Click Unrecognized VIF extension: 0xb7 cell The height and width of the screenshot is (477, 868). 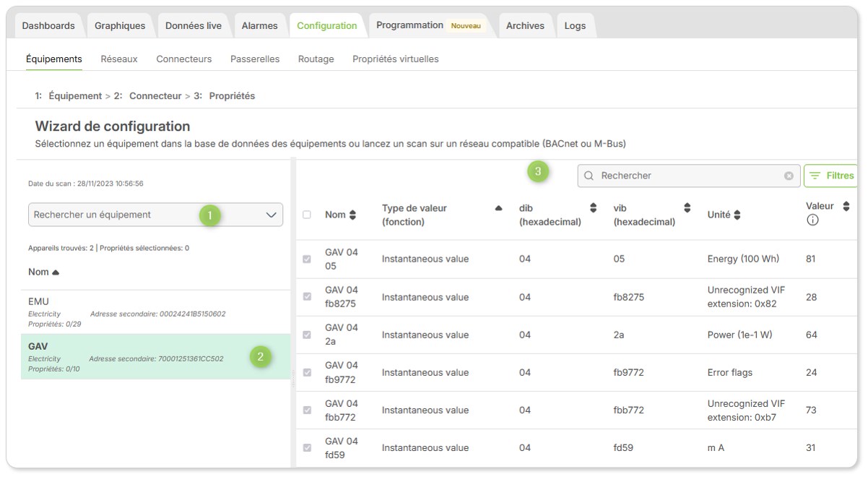[x=746, y=410]
